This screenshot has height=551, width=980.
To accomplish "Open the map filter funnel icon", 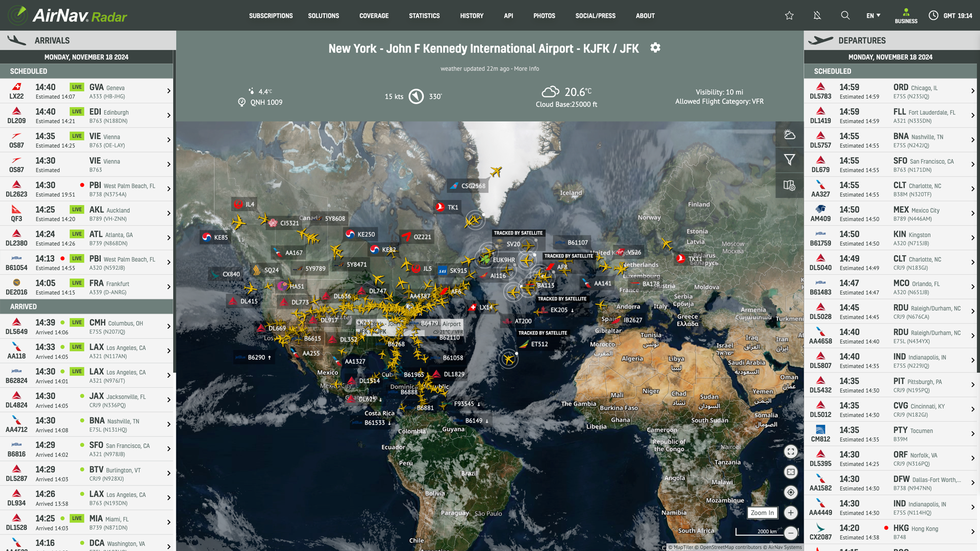I will click(789, 160).
